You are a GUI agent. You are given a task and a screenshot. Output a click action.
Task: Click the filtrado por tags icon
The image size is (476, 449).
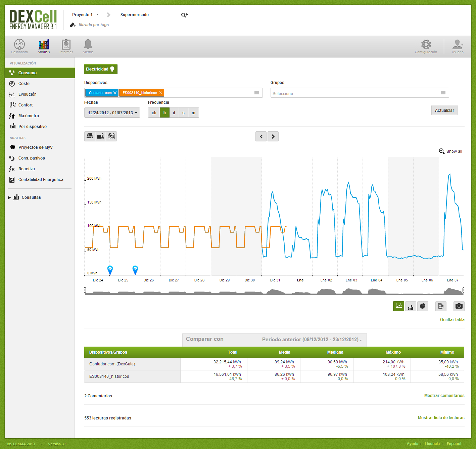pos(73,25)
